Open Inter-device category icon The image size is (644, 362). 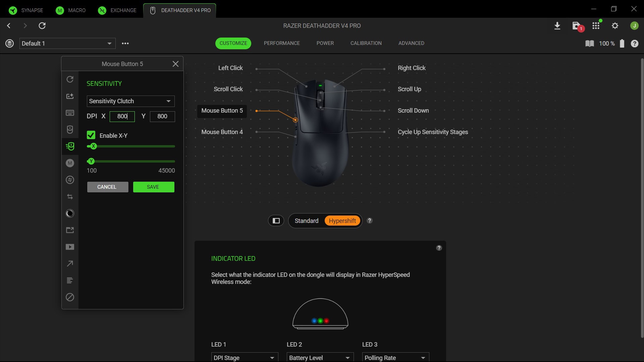point(70,180)
